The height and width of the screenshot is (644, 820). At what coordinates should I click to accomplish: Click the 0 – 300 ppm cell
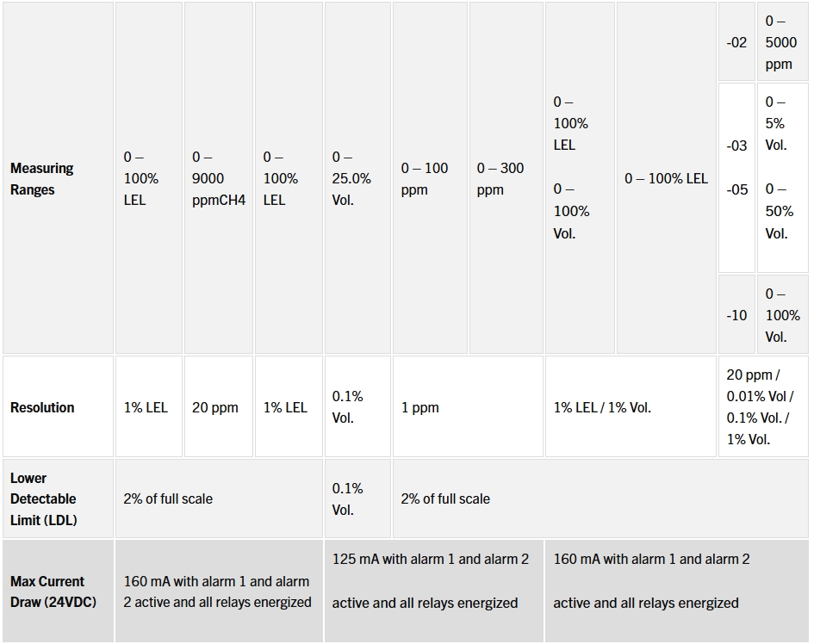point(505,178)
